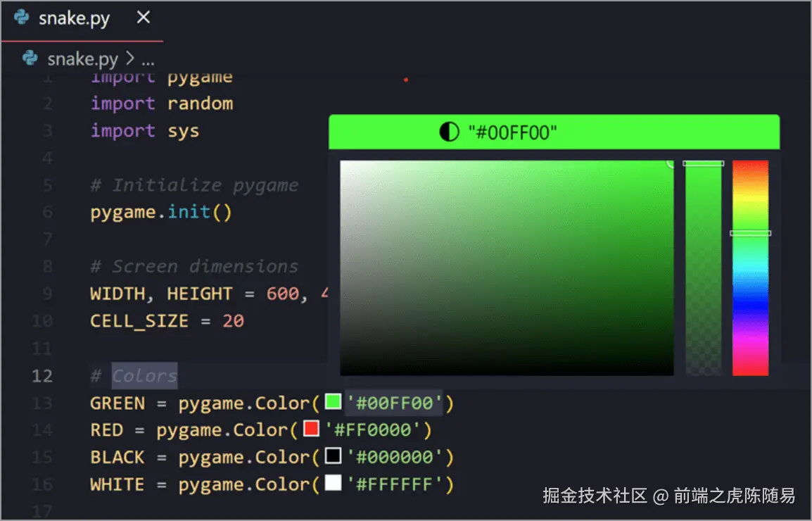Click the Python icon in snake.py tab
Image resolution: width=812 pixels, height=521 pixels.
tap(21, 18)
